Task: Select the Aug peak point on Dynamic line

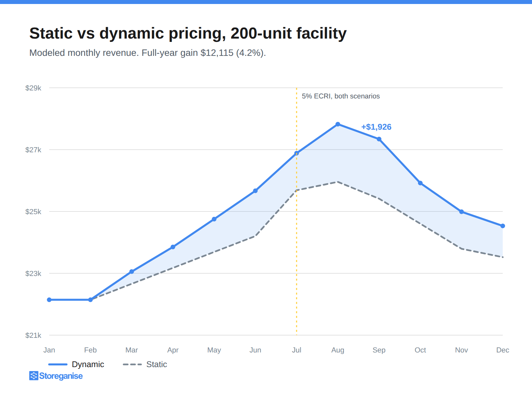Action: [338, 124]
